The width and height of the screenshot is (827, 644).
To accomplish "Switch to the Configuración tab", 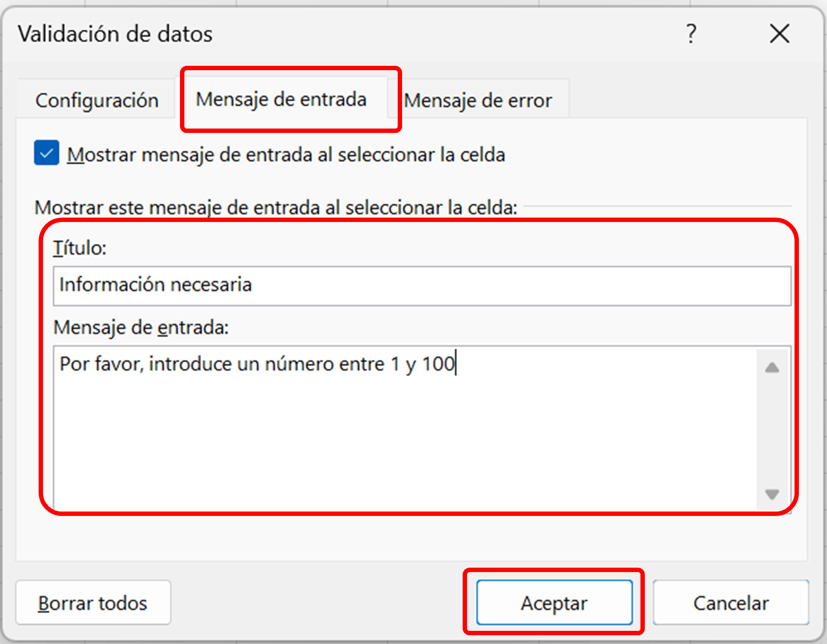I will coord(97,100).
